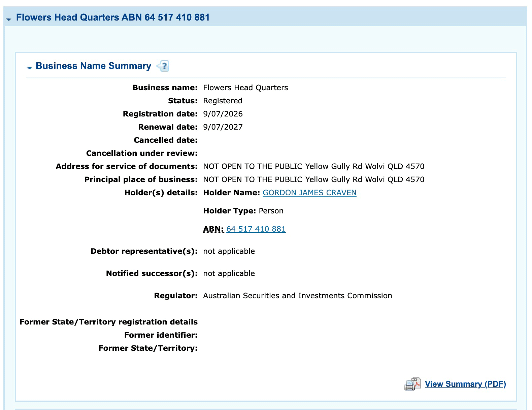
Task: Open the ABN 64 517 410 881 link
Action: pos(256,229)
